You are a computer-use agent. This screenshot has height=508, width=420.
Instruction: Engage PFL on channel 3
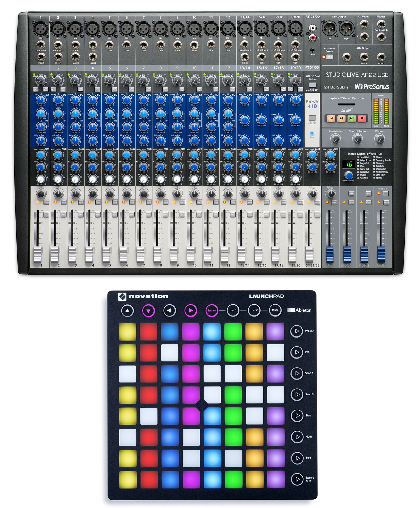81,214
